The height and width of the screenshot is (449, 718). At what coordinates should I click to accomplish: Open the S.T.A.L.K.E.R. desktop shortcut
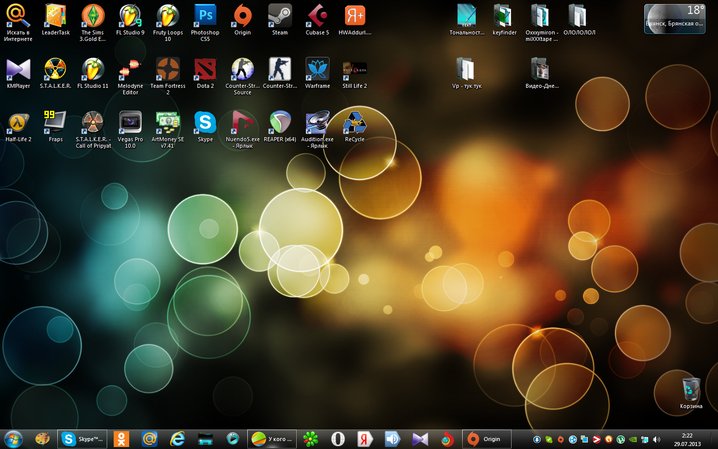coord(55,73)
